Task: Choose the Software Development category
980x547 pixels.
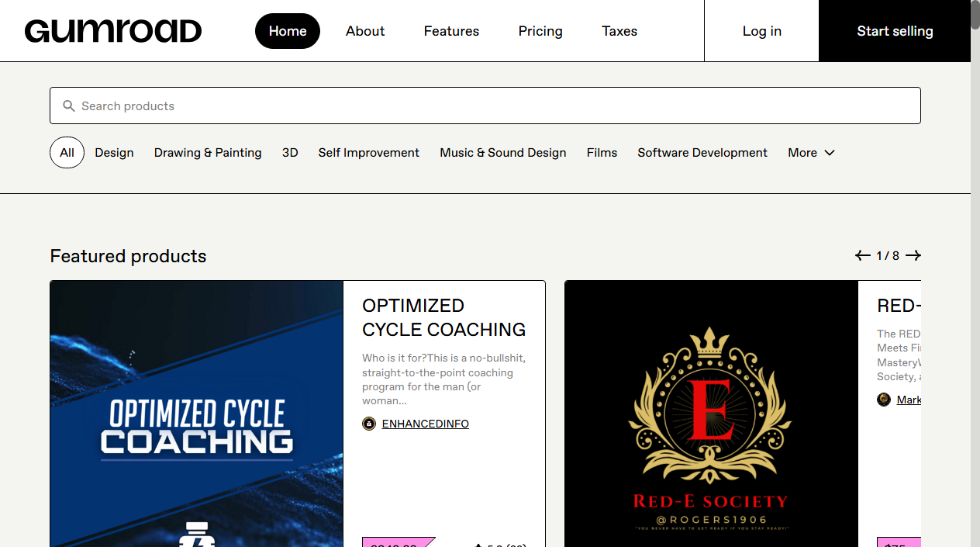Action: [x=702, y=153]
